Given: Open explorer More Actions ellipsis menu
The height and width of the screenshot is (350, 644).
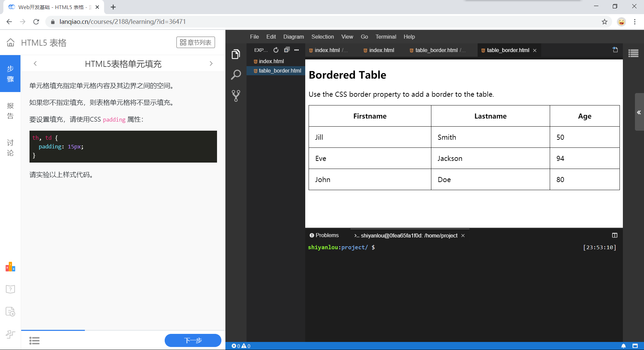Looking at the screenshot, I should 297,50.
